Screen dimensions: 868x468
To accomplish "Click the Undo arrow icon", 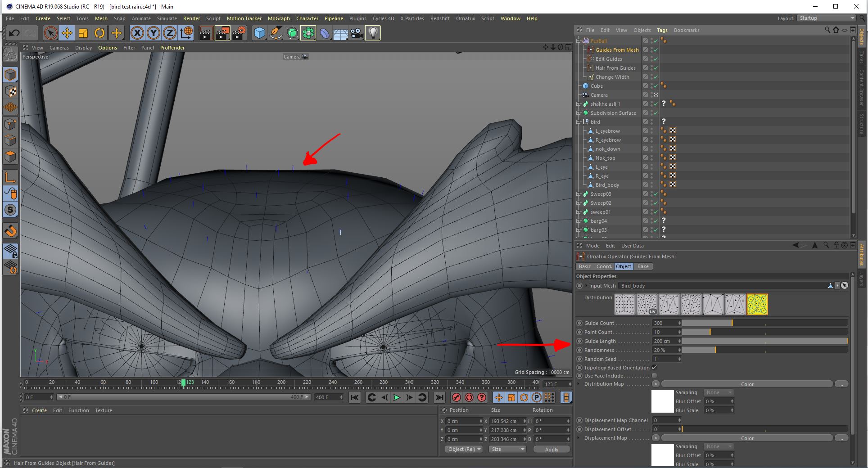I will 14,33.
